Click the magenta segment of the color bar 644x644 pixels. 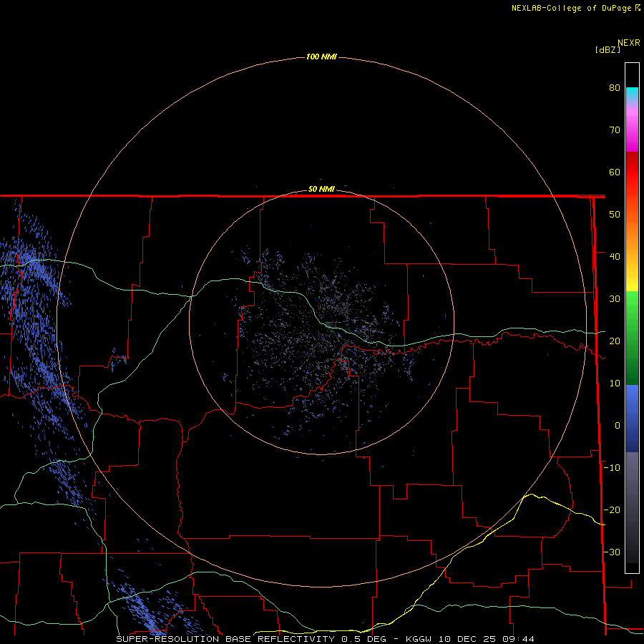click(632, 132)
